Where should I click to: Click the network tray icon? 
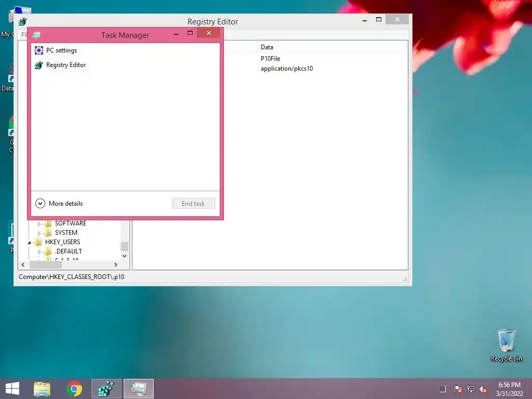[x=471, y=389]
